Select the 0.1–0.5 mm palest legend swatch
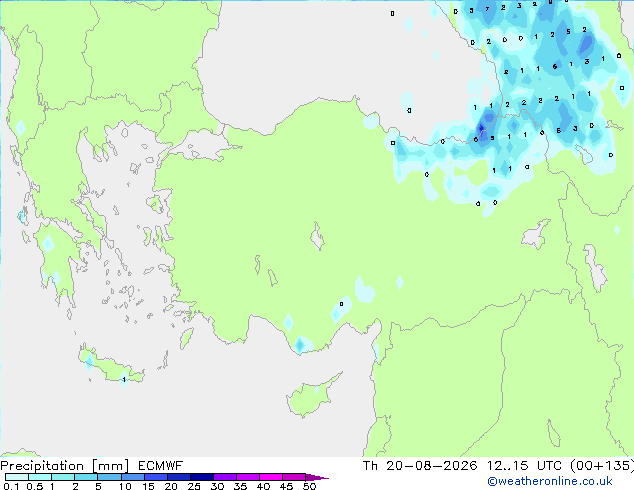 pos(17,477)
